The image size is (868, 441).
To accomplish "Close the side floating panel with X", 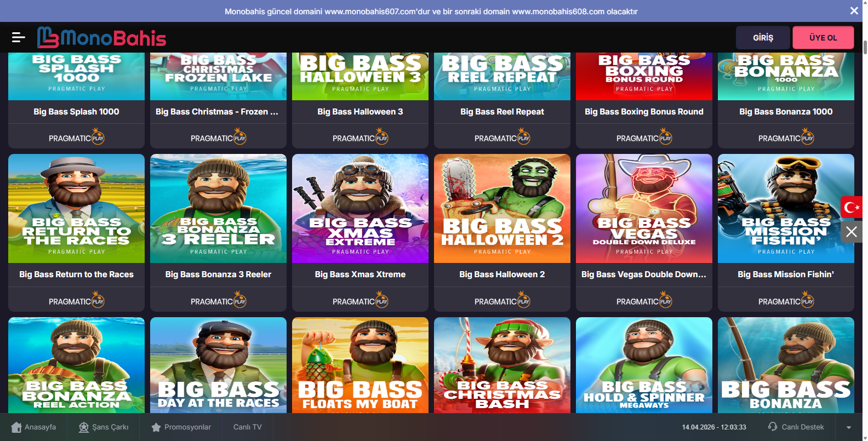I will click(852, 232).
